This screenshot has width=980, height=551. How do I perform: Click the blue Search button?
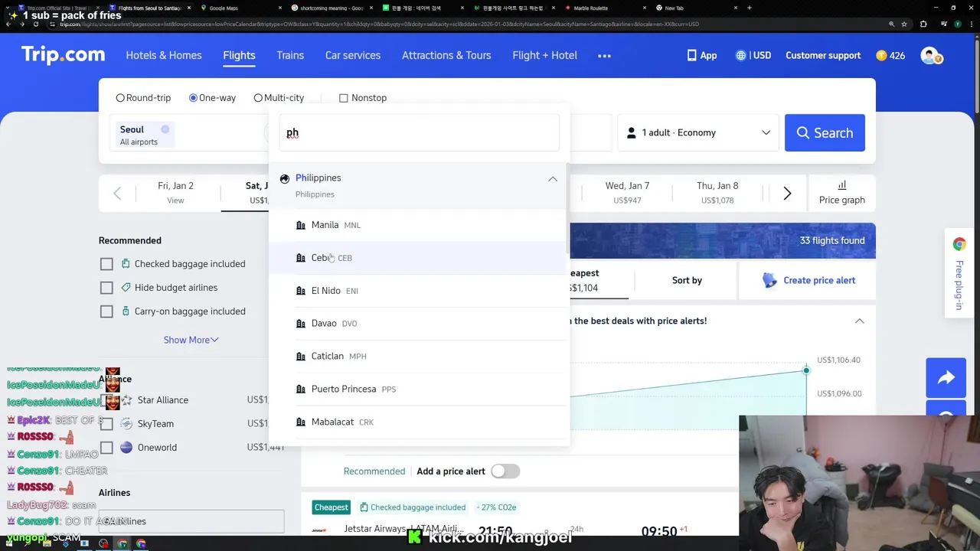(825, 132)
